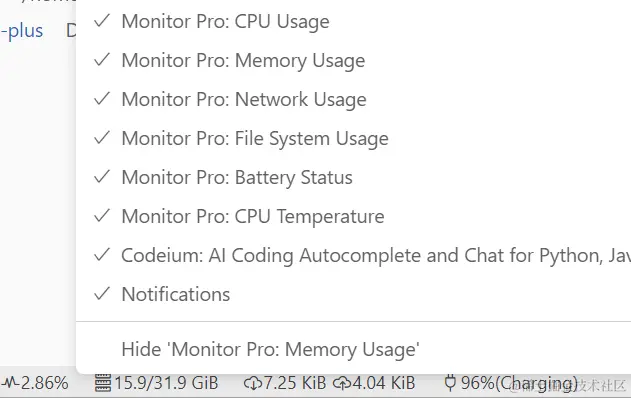Click the CPU usage pulse icon in status bar
The image size is (631, 398).
click(9, 383)
